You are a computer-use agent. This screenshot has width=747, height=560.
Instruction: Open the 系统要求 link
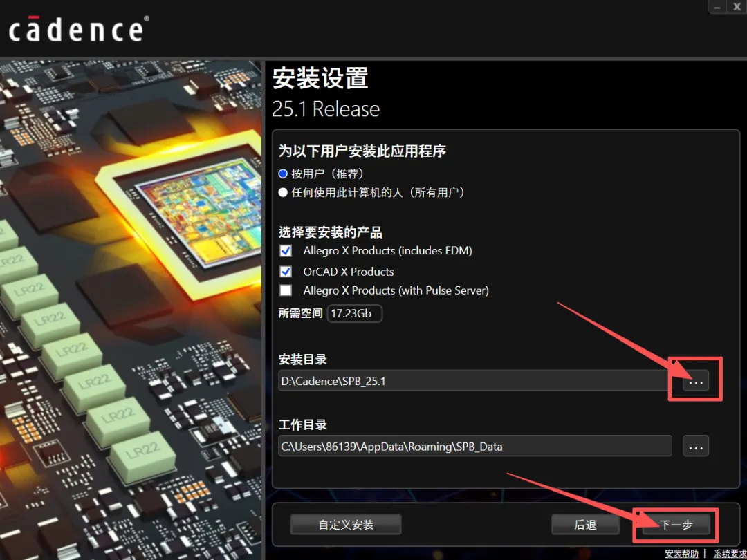coord(730,554)
